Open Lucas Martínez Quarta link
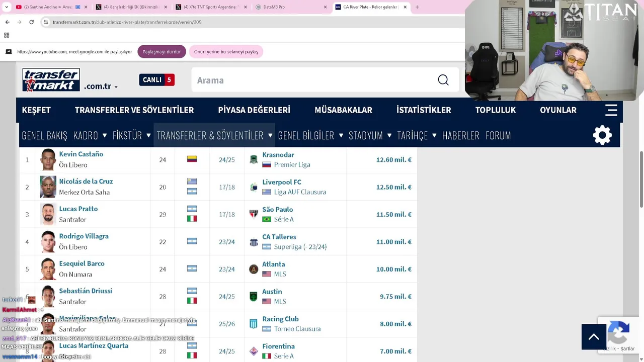Image resolution: width=644 pixels, height=362 pixels. pos(94,346)
